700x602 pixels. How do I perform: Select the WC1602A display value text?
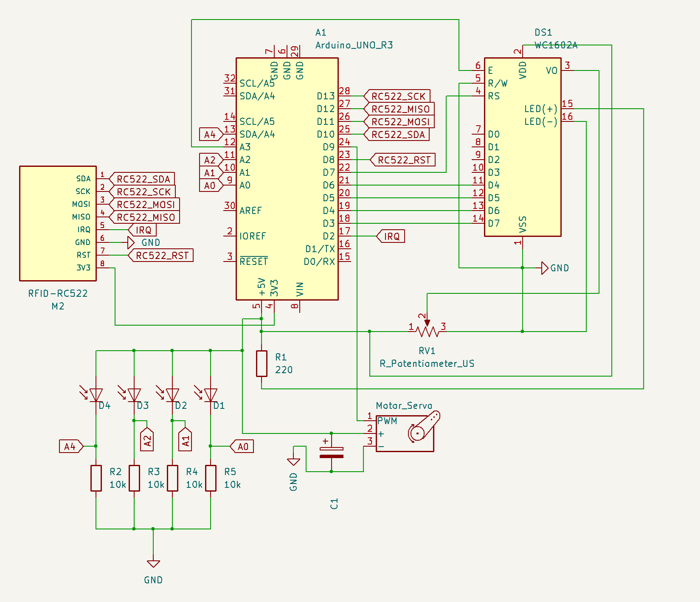coord(556,45)
